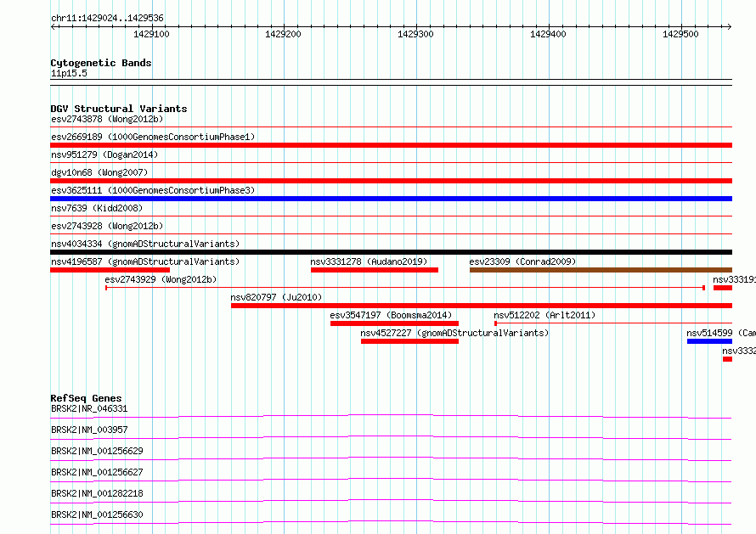Click the red nsv3331278 (Audano2019) bar

375,270
